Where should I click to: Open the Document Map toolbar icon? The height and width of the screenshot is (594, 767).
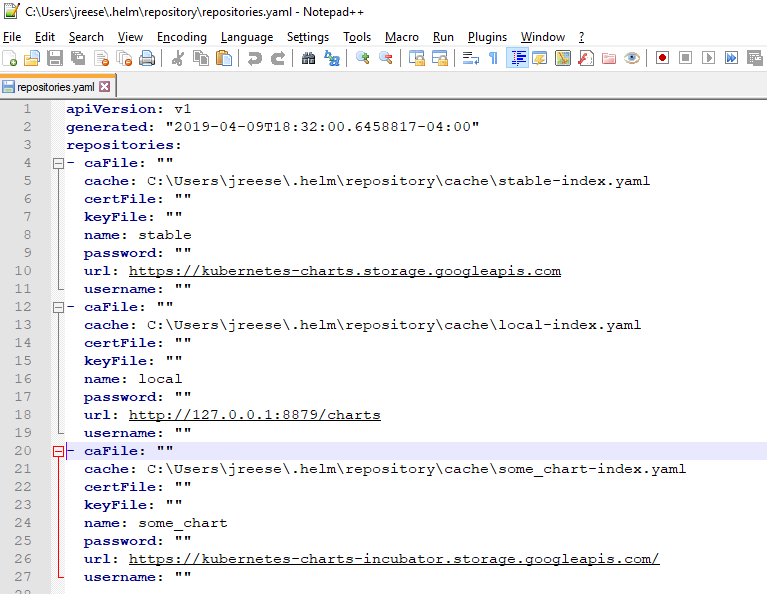(x=563, y=58)
